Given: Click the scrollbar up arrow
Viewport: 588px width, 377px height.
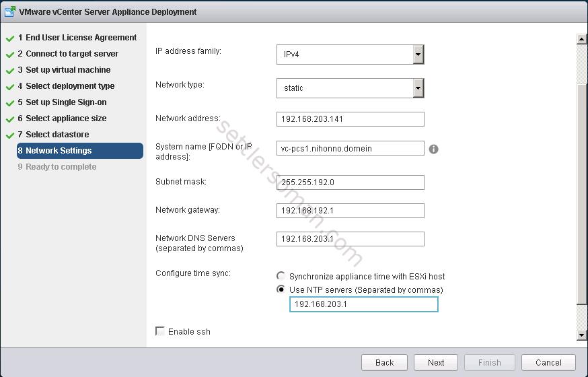Looking at the screenshot, I should click(x=582, y=38).
